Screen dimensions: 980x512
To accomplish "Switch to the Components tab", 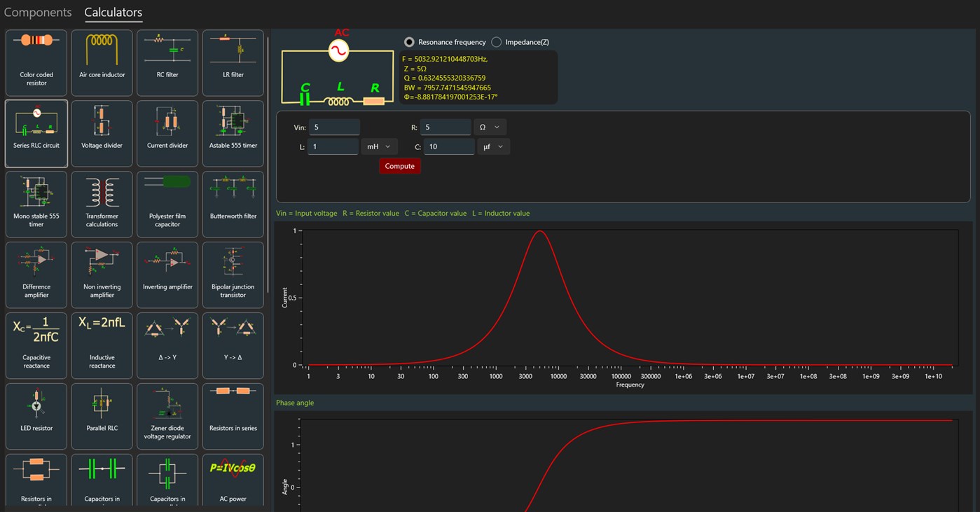I will 38,13.
